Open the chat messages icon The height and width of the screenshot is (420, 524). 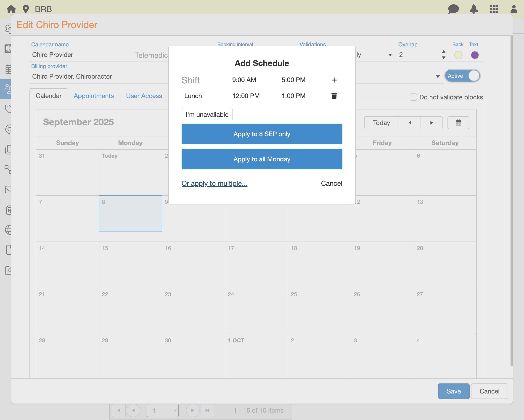453,9
